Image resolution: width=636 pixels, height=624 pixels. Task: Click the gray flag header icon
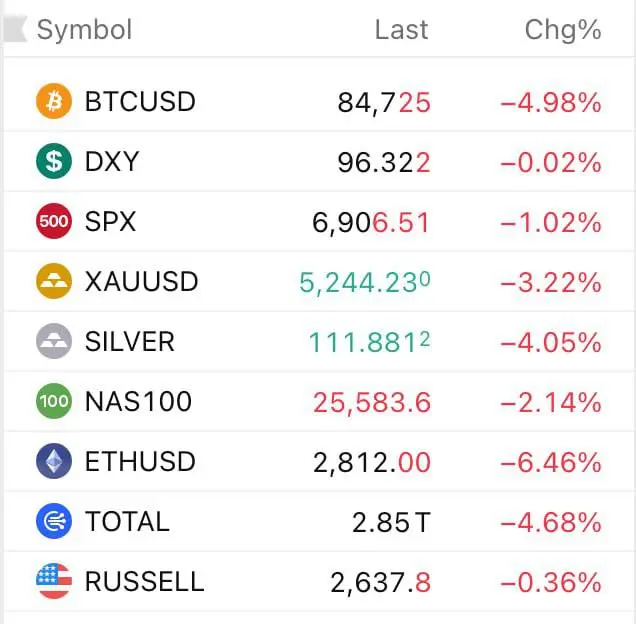15,29
